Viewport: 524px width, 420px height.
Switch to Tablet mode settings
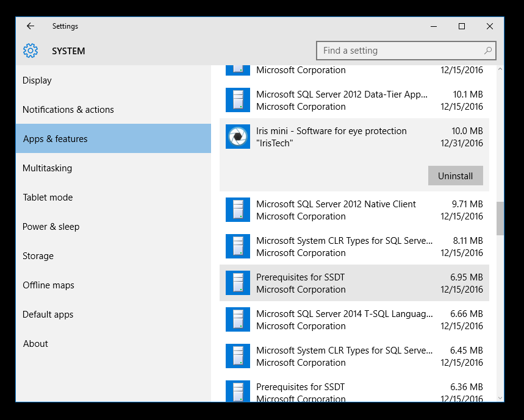(113, 198)
